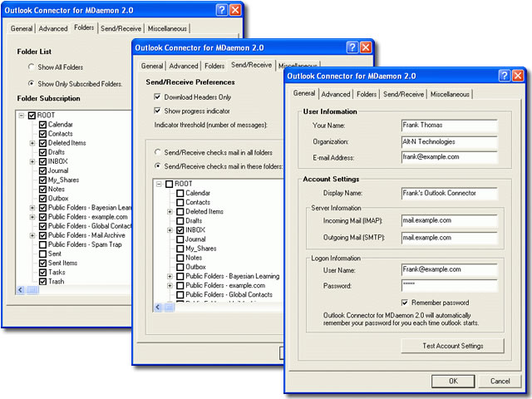This screenshot has height=399, width=532.
Task: Expand Deleted Items in Send/Receive tree
Action: [170, 212]
